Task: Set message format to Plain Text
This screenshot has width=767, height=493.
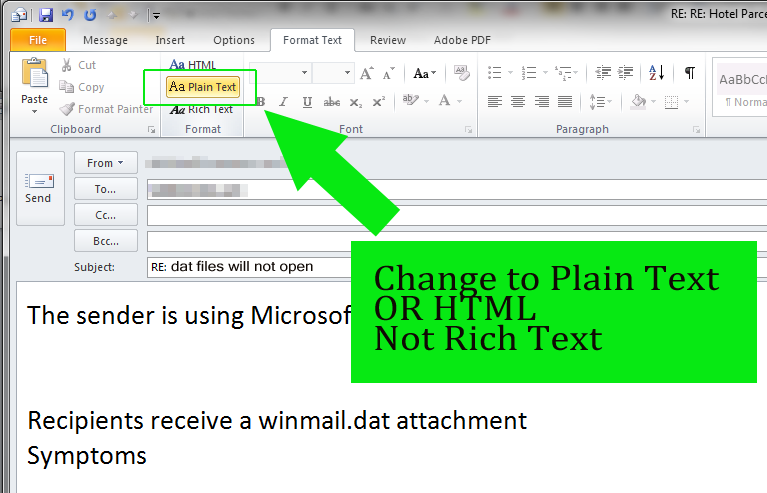Action: [203, 87]
